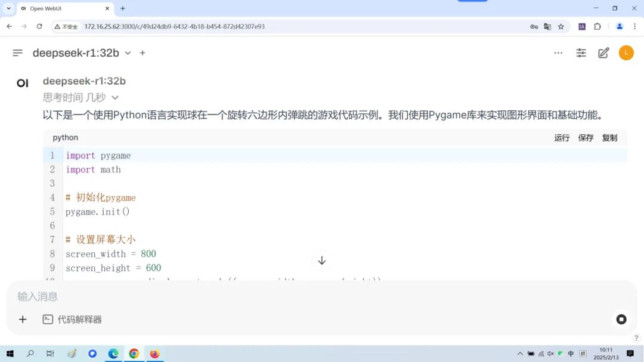Open the extensions puzzle icon
The height and width of the screenshot is (362, 644).
point(597,27)
